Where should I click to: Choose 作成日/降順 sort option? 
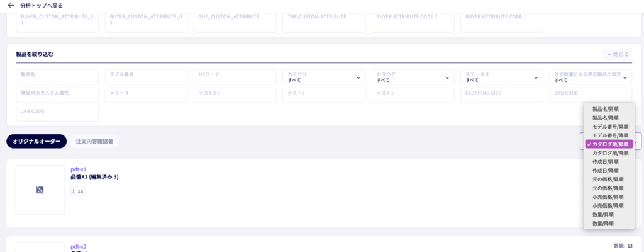tap(609, 171)
